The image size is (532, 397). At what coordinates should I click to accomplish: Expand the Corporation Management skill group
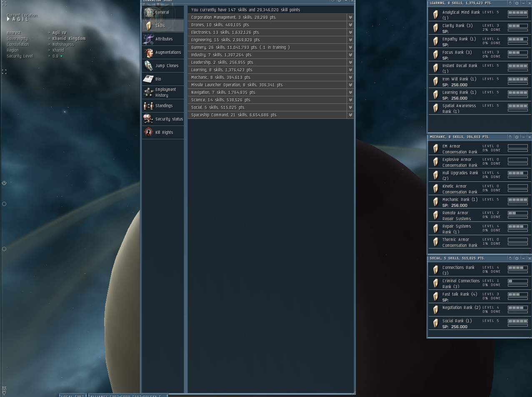point(350,17)
